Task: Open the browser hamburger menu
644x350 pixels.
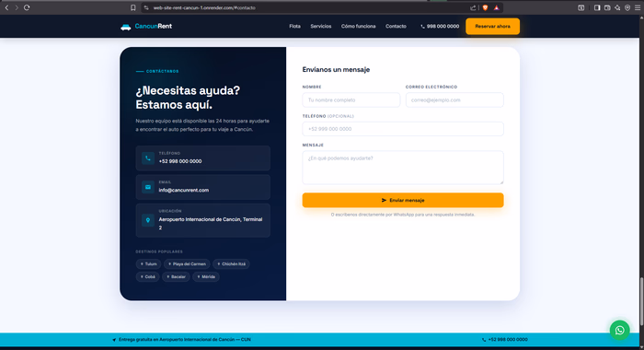Action: coord(638,7)
